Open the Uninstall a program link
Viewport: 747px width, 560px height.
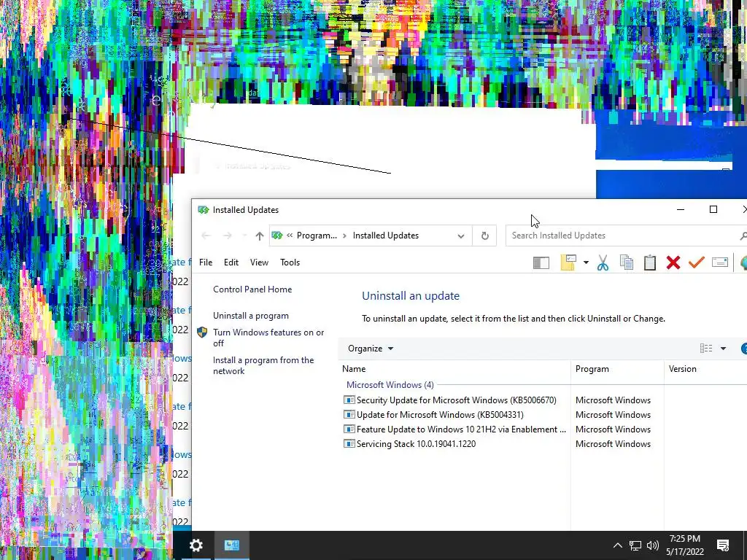251,316
